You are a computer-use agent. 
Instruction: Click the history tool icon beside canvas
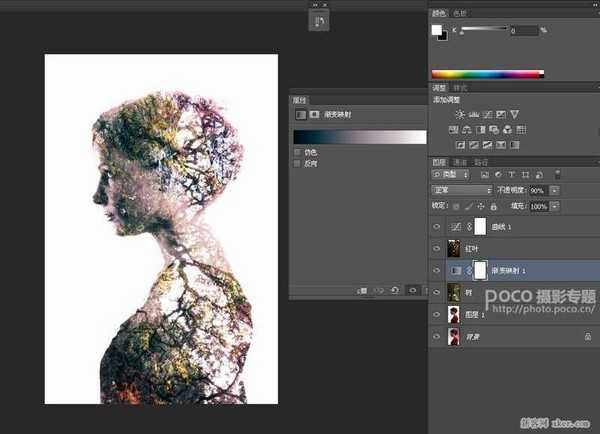point(319,22)
